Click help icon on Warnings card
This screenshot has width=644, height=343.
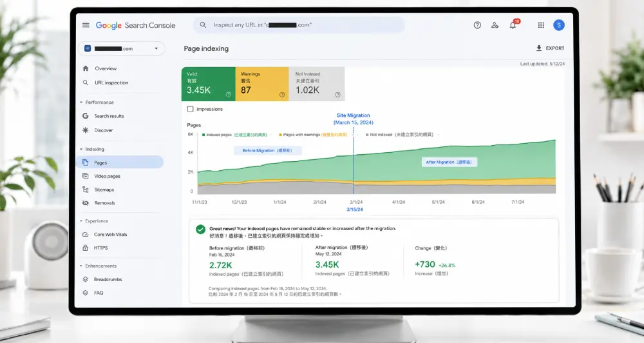[x=282, y=95]
